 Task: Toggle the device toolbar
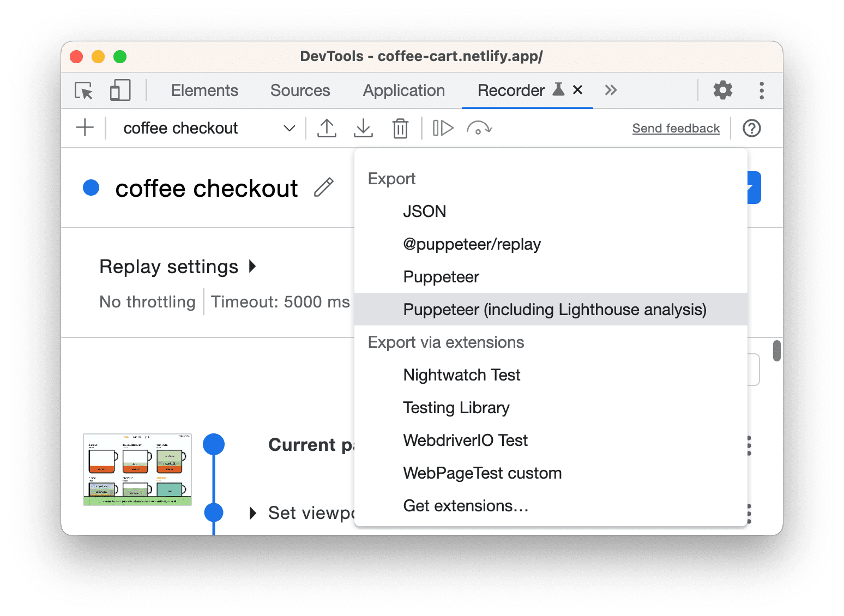pos(119,90)
